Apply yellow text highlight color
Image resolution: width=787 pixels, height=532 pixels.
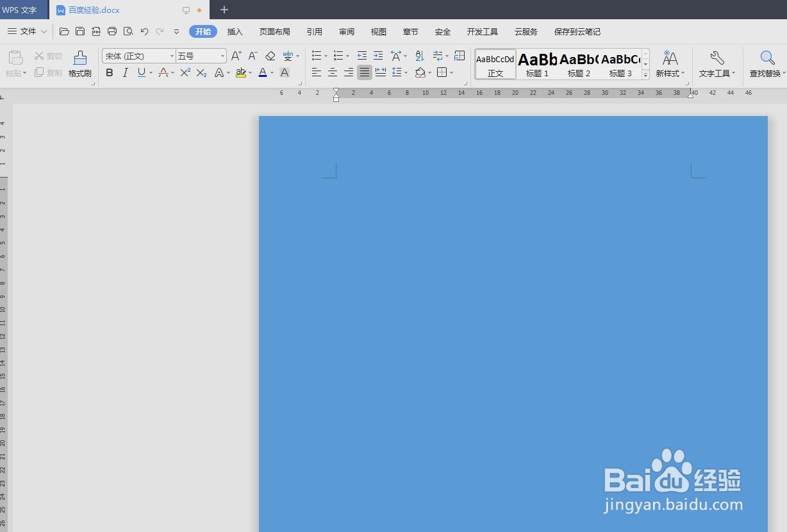click(241, 72)
